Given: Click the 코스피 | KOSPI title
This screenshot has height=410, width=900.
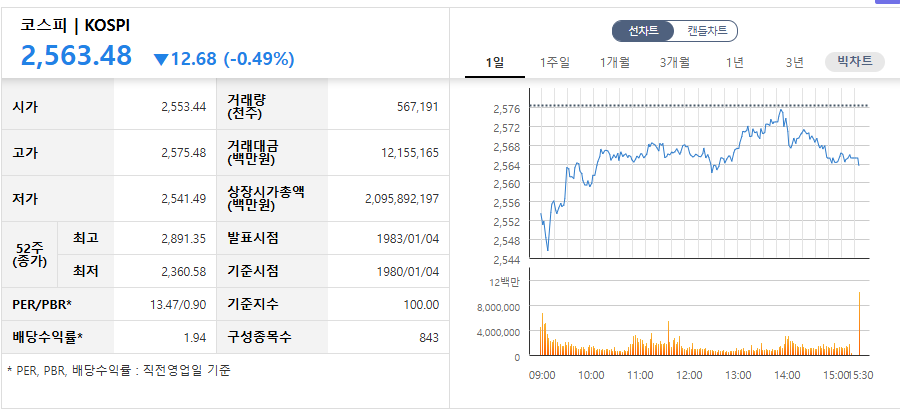Looking at the screenshot, I should 75,25.
